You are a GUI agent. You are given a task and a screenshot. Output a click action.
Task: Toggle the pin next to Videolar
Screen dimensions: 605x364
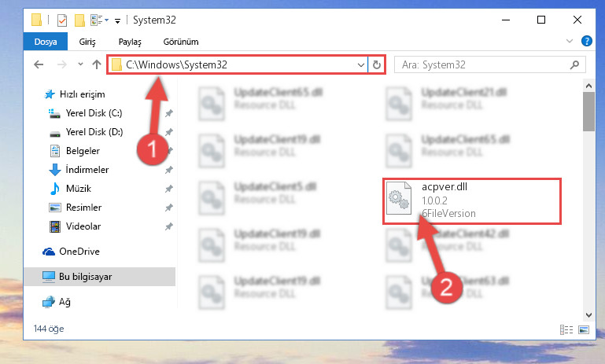[168, 226]
